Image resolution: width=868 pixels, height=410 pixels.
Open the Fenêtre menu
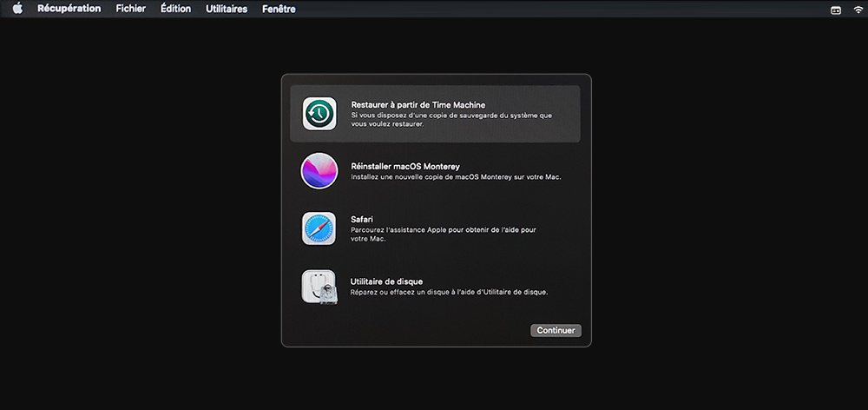click(279, 9)
